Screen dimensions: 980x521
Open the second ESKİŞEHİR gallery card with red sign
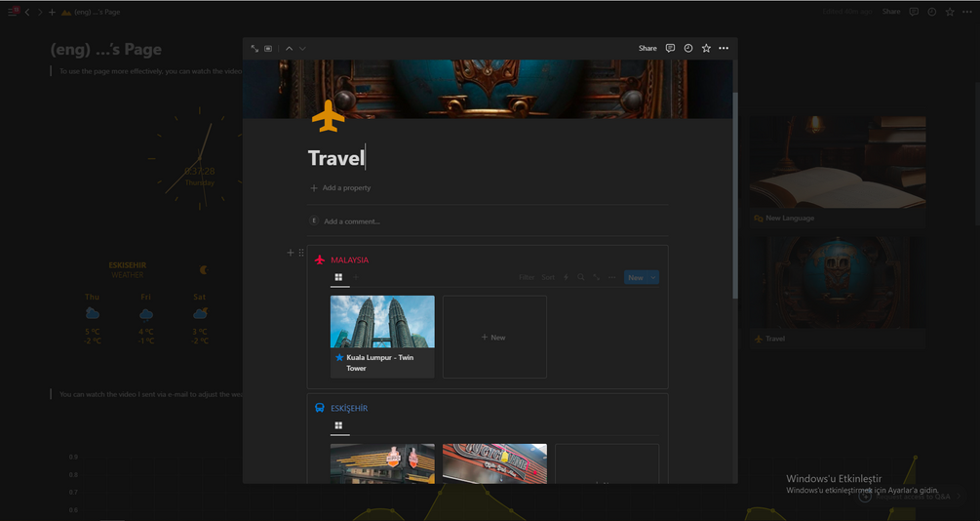tap(494, 463)
